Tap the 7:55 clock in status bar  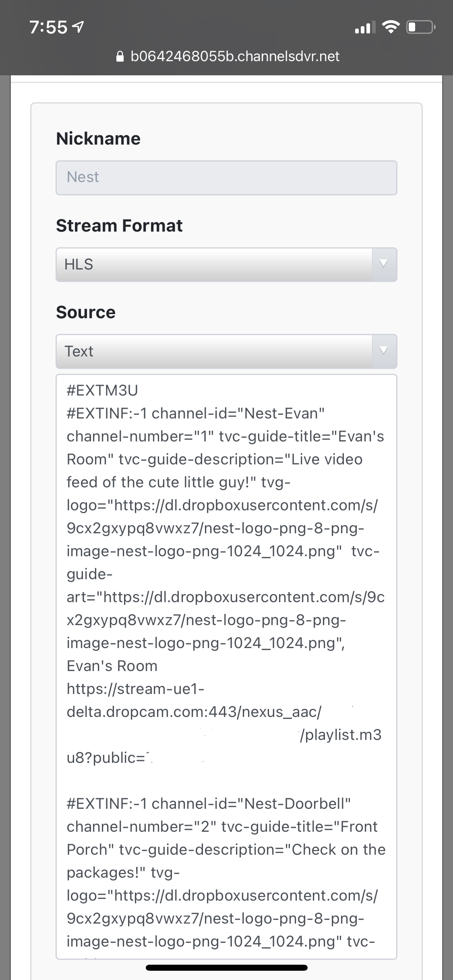tap(48, 27)
